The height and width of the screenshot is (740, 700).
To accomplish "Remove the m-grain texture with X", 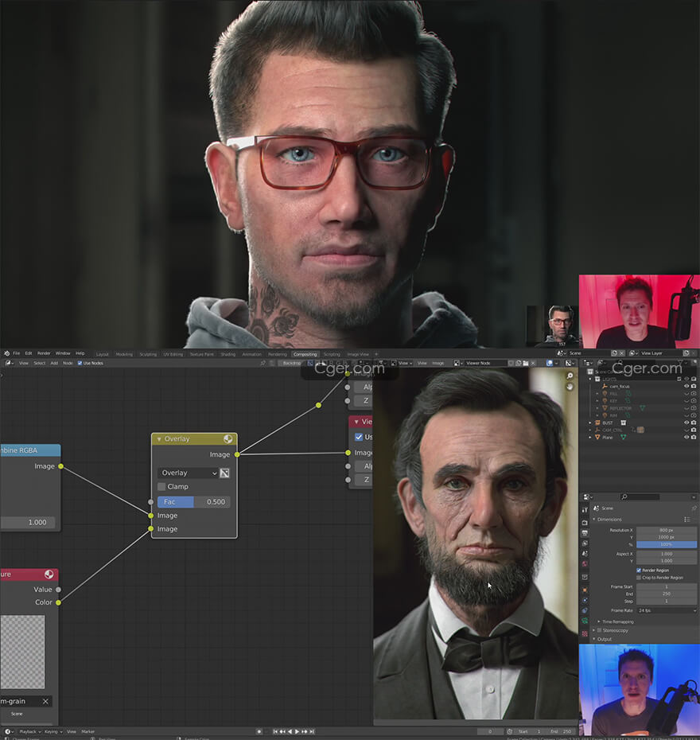I will [x=46, y=701].
